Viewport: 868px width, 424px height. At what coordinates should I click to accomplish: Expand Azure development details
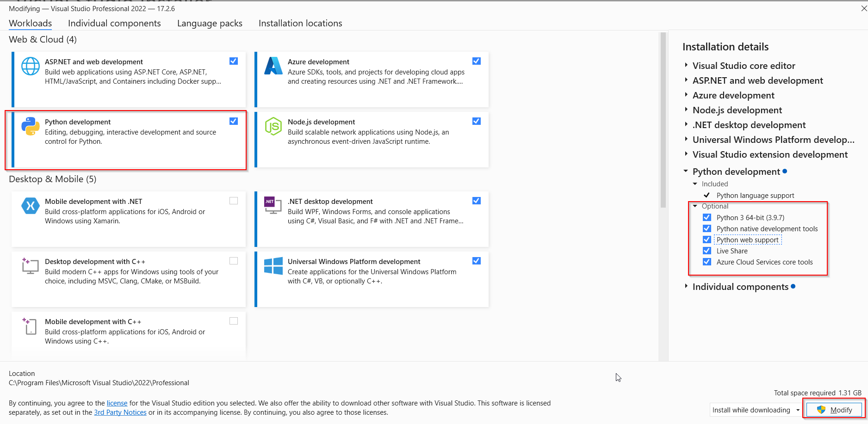tap(686, 95)
